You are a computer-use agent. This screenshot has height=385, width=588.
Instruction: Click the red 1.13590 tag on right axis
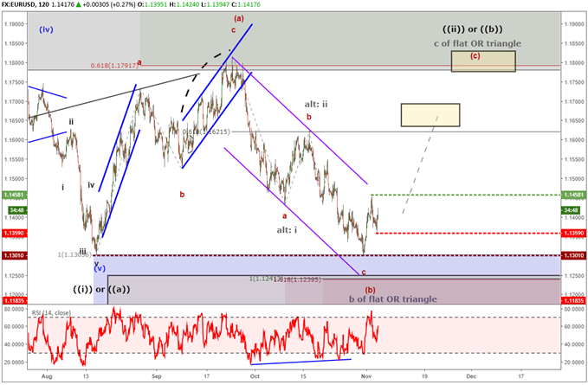click(x=574, y=234)
